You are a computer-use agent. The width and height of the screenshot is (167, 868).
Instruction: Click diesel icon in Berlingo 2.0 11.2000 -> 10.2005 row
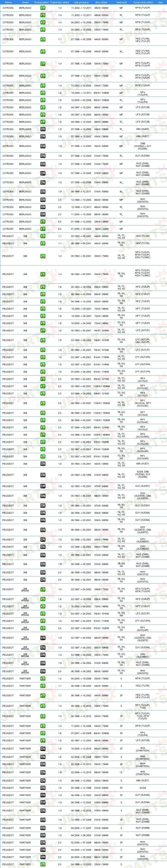43,214
